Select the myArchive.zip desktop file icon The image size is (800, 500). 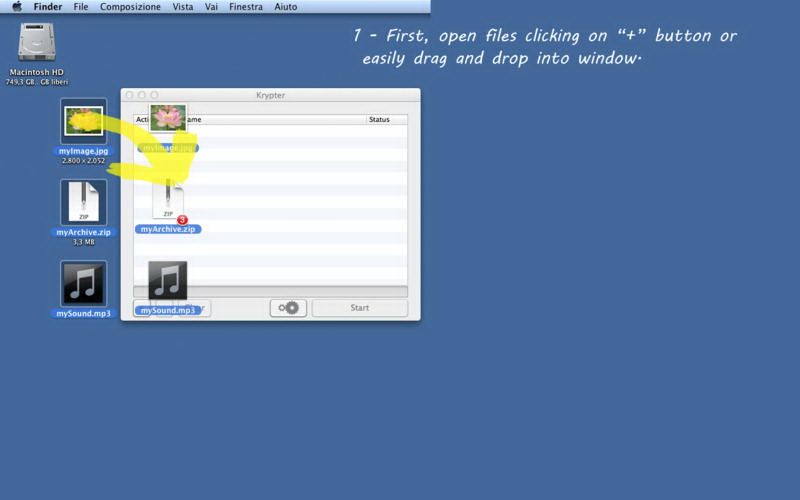coord(84,203)
